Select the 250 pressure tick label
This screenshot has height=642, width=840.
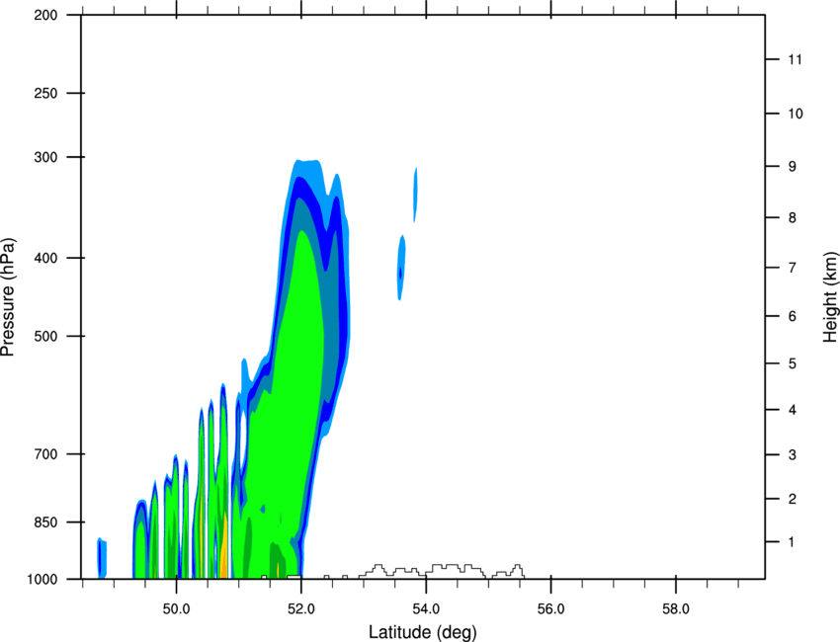tap(45, 93)
